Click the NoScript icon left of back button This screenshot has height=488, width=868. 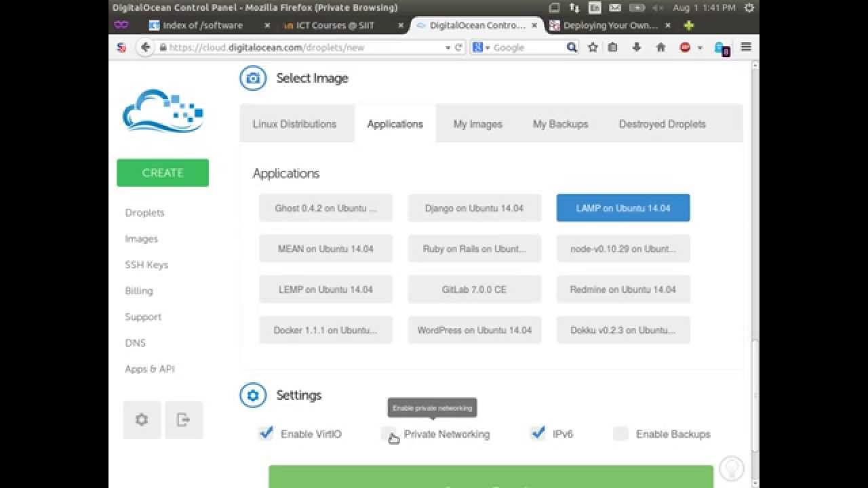coord(121,47)
